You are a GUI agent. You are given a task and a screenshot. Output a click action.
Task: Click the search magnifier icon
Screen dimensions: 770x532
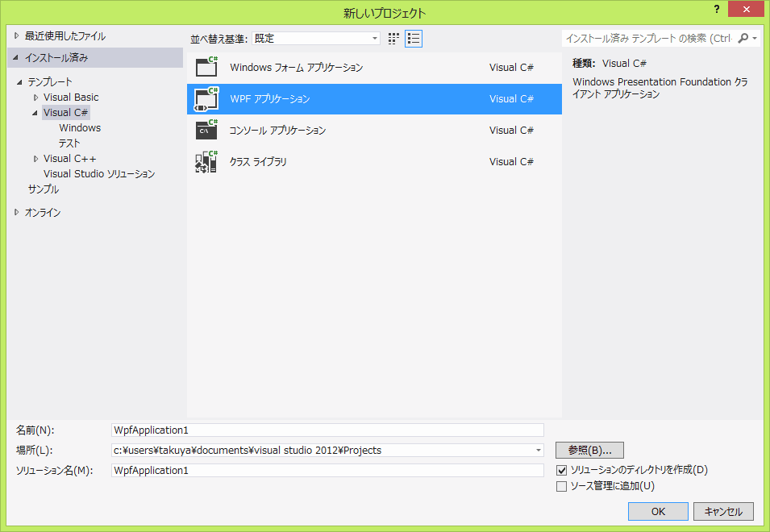(743, 38)
